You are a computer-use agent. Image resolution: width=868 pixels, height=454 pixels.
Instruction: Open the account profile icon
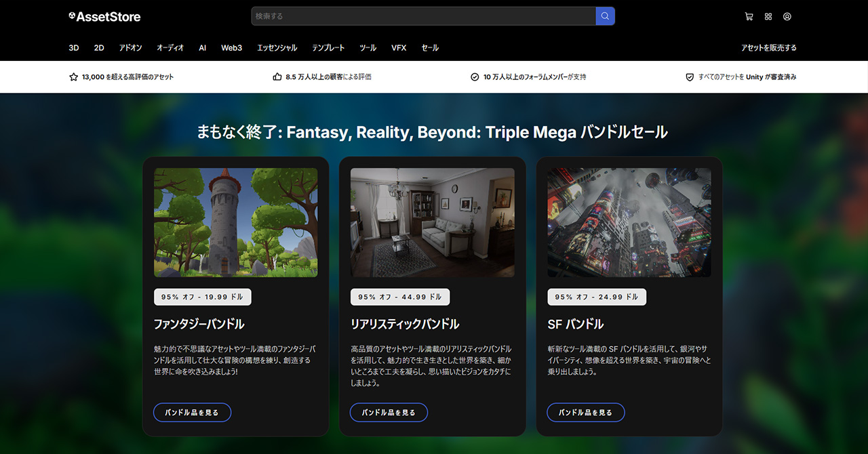point(787,16)
